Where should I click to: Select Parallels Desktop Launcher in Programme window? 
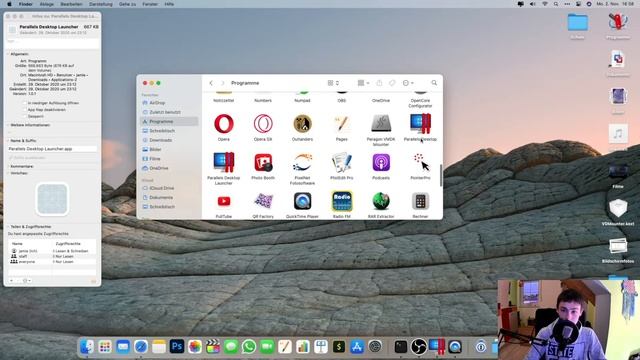click(x=224, y=162)
